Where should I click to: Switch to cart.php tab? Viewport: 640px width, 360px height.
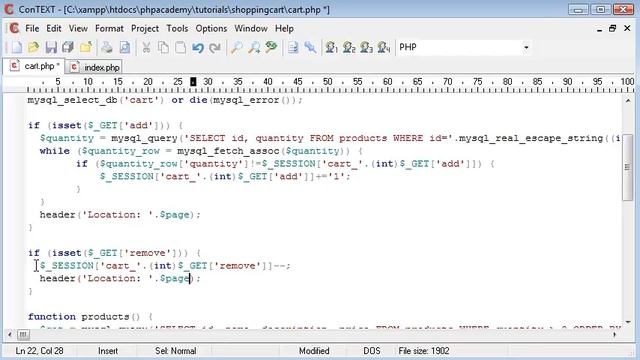(34, 66)
